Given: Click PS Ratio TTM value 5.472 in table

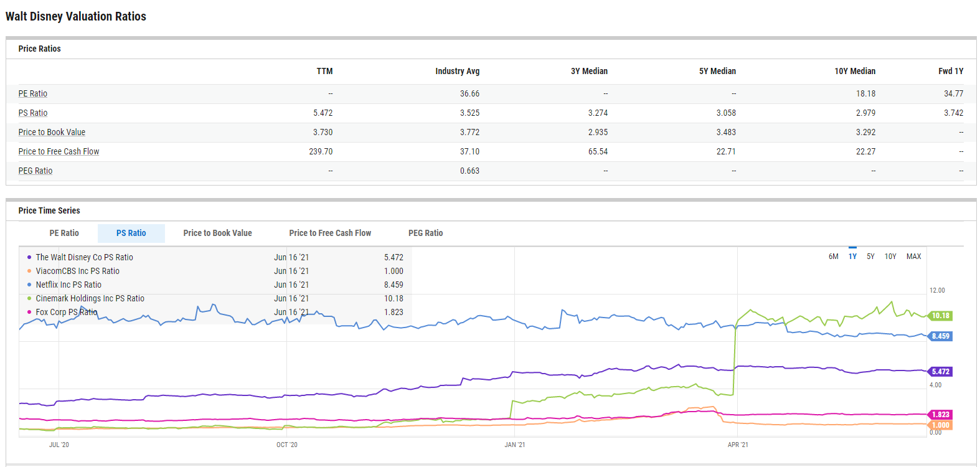Looking at the screenshot, I should click(323, 113).
